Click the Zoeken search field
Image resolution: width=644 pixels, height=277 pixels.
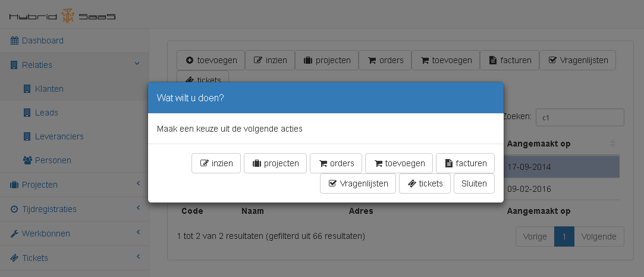tap(579, 117)
